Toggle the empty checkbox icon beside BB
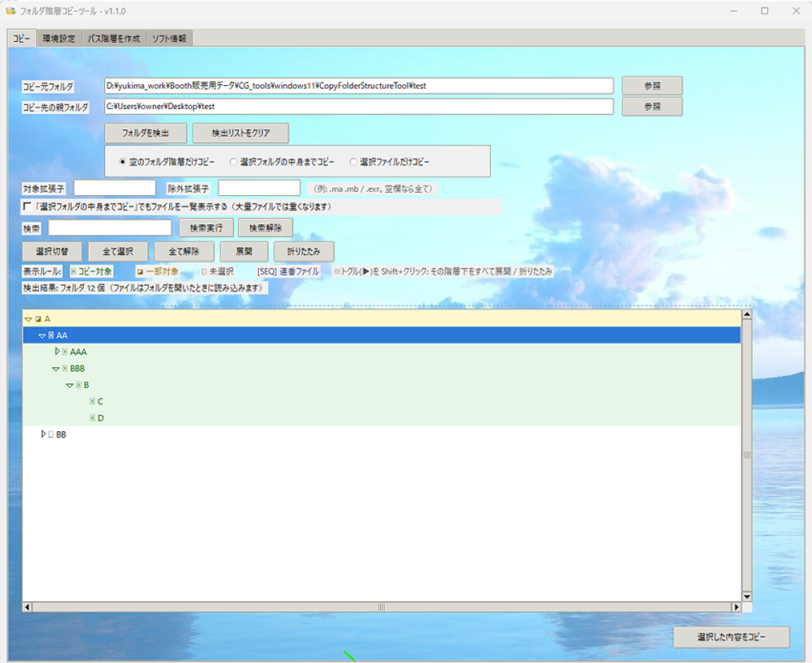Image resolution: width=812 pixels, height=663 pixels. click(x=51, y=435)
